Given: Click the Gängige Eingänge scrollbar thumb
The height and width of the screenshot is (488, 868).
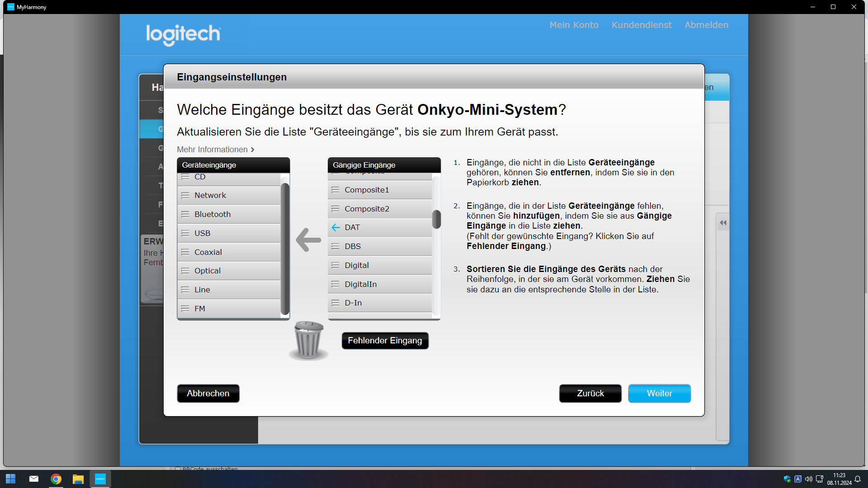Looking at the screenshot, I should click(436, 219).
